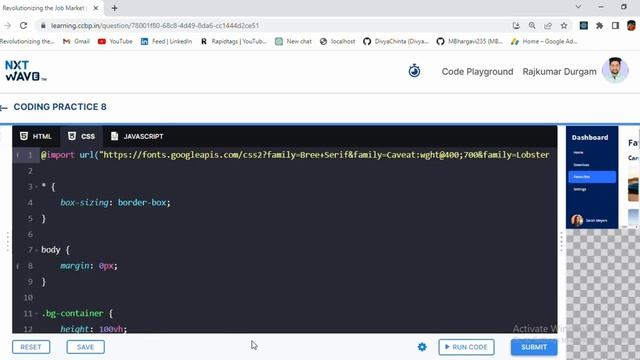The height and width of the screenshot is (360, 640).
Task: Click the SAVE button
Action: [x=86, y=347]
